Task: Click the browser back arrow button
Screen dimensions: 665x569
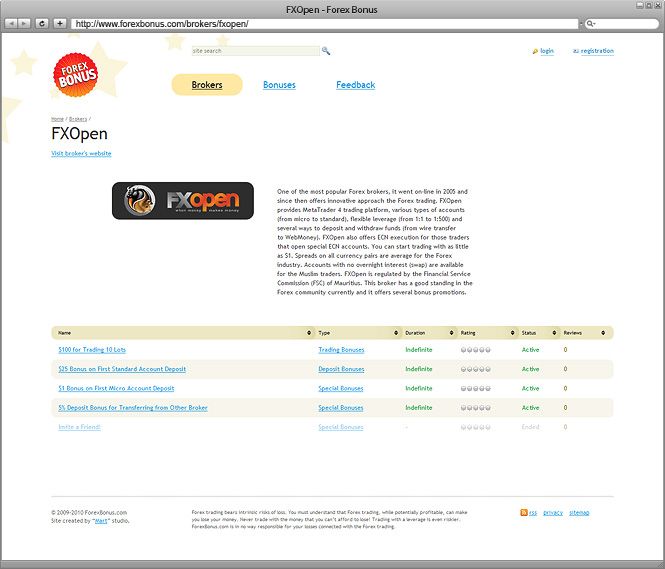Action: 11,23
